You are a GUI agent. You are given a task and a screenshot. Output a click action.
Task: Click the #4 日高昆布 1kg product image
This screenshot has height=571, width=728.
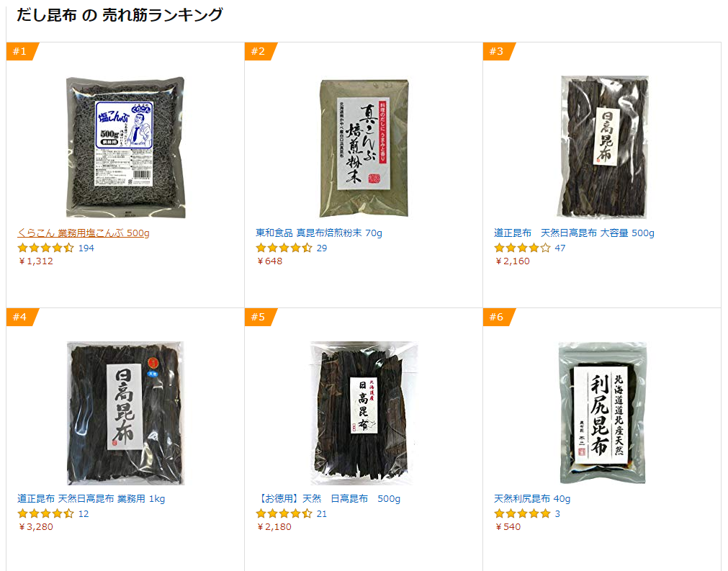[x=126, y=413]
